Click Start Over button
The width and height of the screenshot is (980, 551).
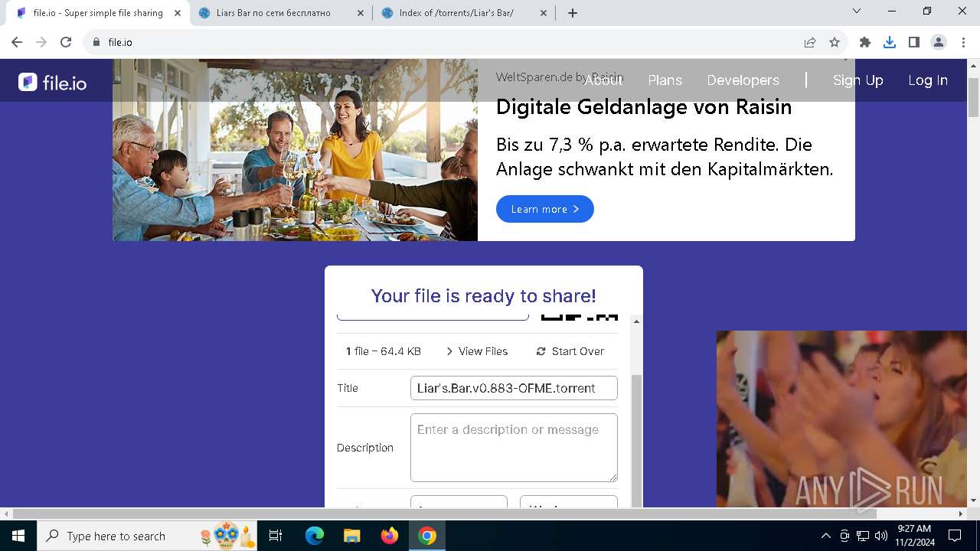(x=570, y=351)
